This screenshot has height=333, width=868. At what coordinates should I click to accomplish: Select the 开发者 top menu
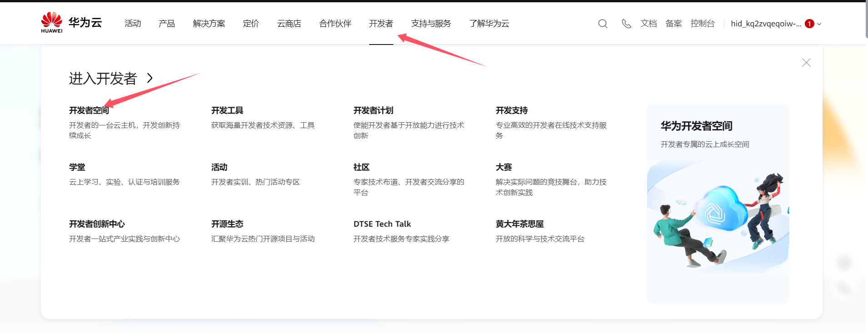[x=381, y=24]
